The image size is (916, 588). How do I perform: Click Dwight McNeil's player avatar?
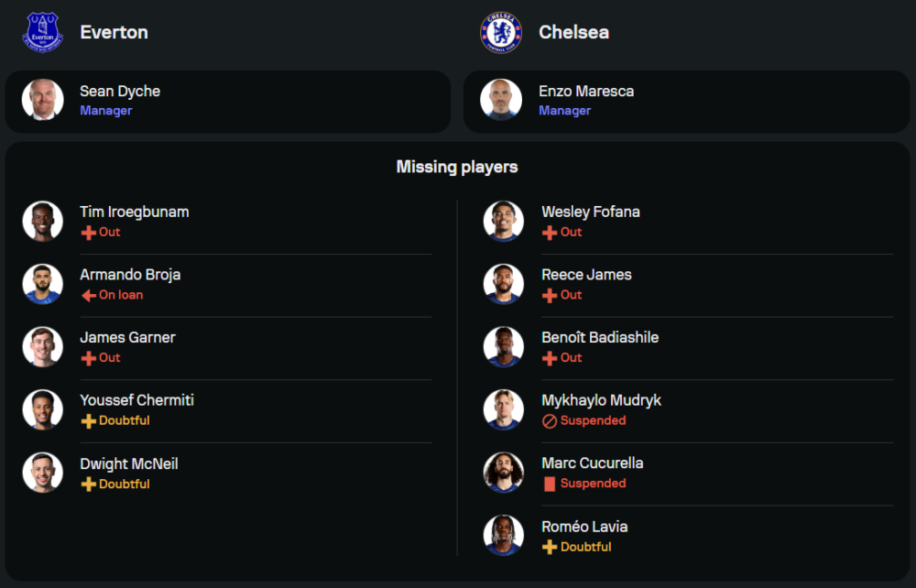pyautogui.click(x=42, y=473)
